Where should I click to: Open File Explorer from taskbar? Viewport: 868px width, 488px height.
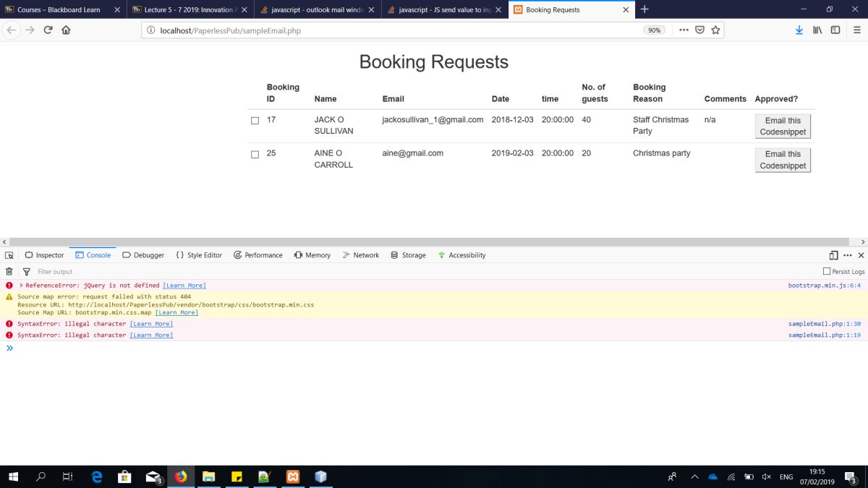pos(208,476)
